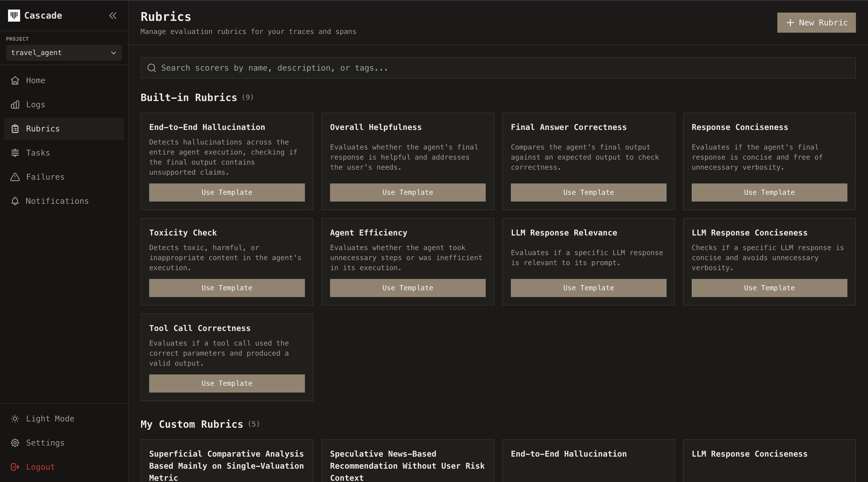Image resolution: width=868 pixels, height=482 pixels.
Task: Open Logs via its bar-chart icon
Action: point(15,105)
